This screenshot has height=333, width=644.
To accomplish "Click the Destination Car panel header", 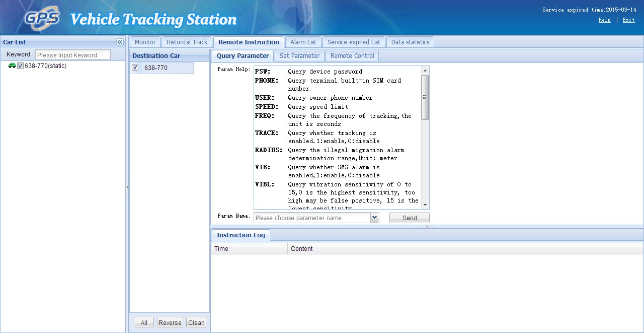I will pyautogui.click(x=170, y=56).
